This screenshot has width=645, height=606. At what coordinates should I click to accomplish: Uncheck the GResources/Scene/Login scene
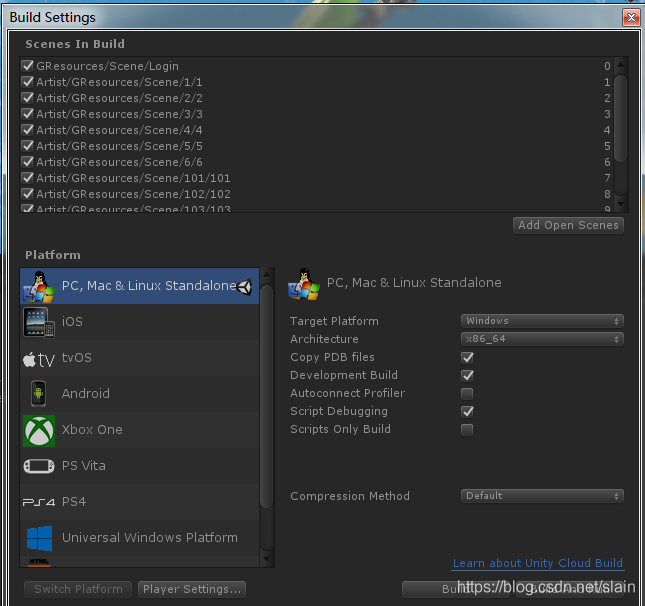[28, 65]
